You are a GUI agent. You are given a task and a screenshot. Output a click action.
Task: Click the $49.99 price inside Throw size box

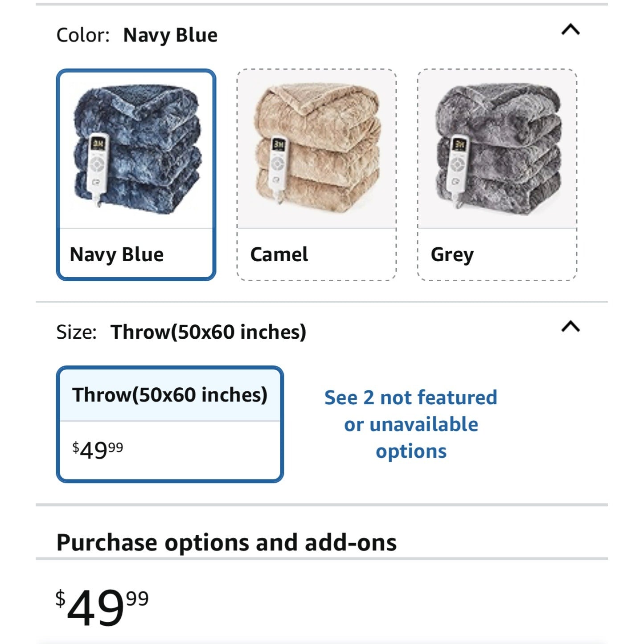(98, 449)
